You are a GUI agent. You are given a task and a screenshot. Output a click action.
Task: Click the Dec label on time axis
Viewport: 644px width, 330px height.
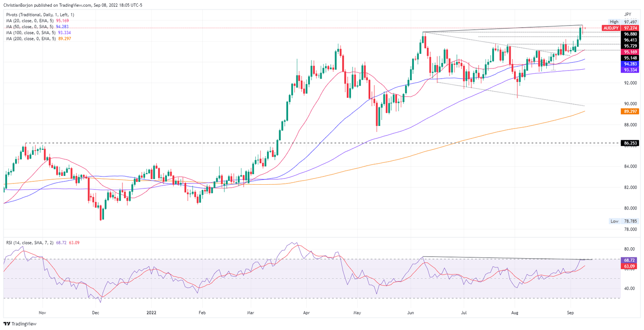(x=95, y=313)
